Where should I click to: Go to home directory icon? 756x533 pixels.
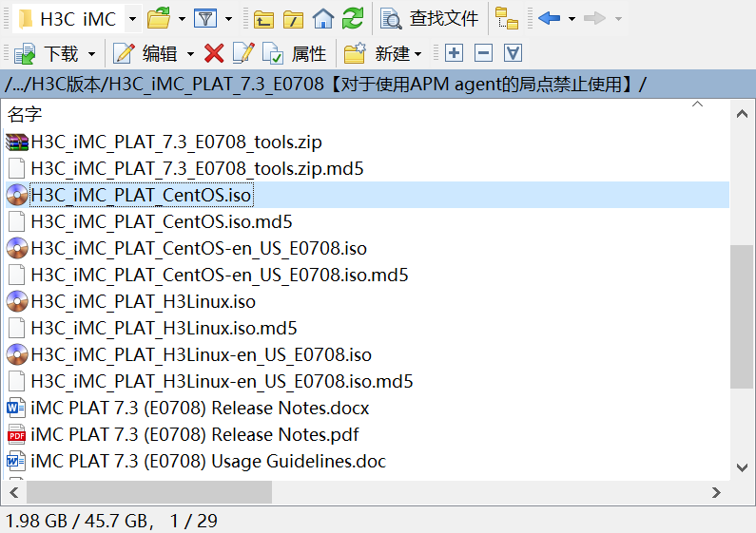coord(323,19)
